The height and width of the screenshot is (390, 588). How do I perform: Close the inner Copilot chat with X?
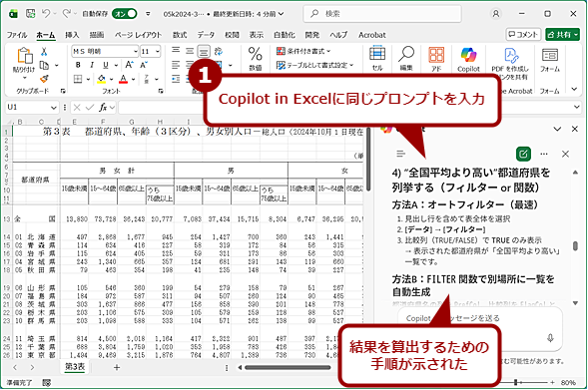565,154
